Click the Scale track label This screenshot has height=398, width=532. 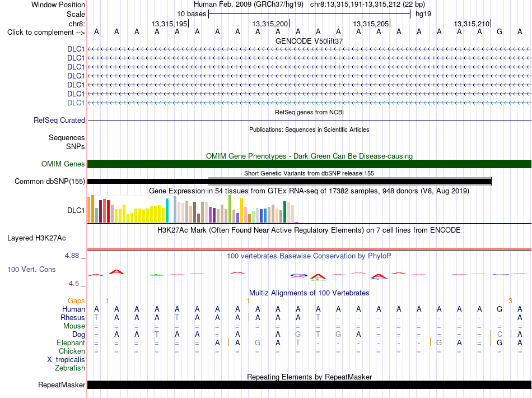[x=76, y=14]
